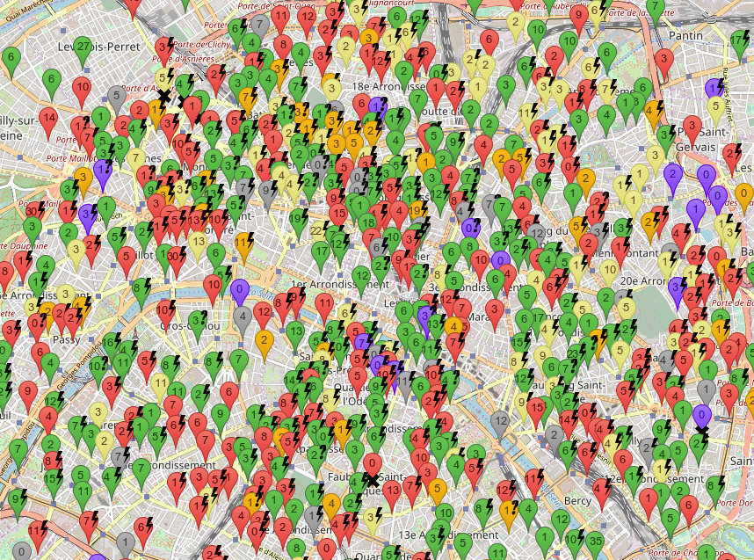
Task: Open plain red marker 13
Action: pos(392,495)
